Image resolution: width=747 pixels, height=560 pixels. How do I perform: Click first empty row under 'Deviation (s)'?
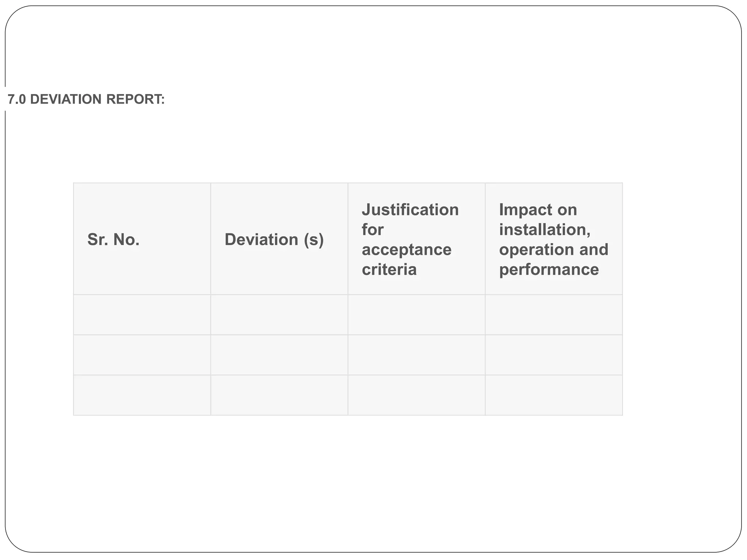pyautogui.click(x=279, y=315)
